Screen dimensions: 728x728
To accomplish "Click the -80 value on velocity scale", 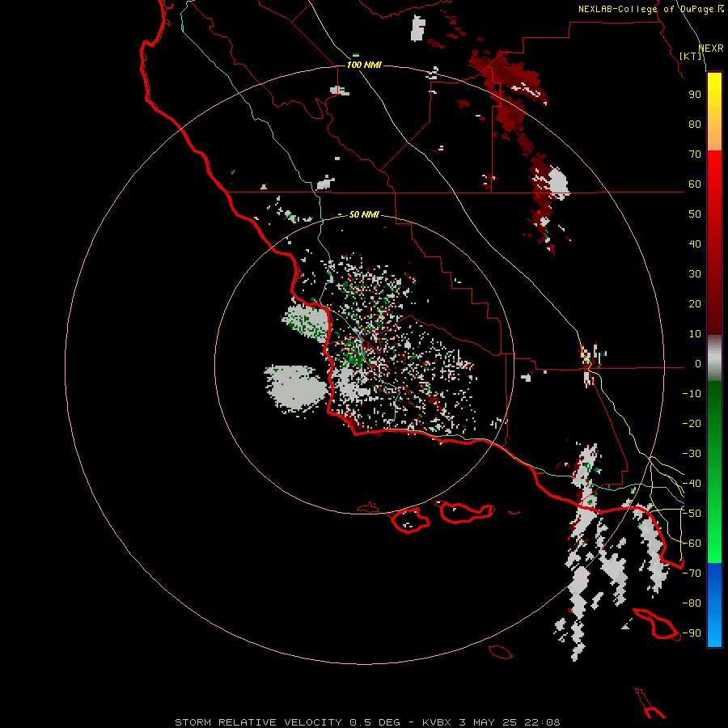I will 692,603.
